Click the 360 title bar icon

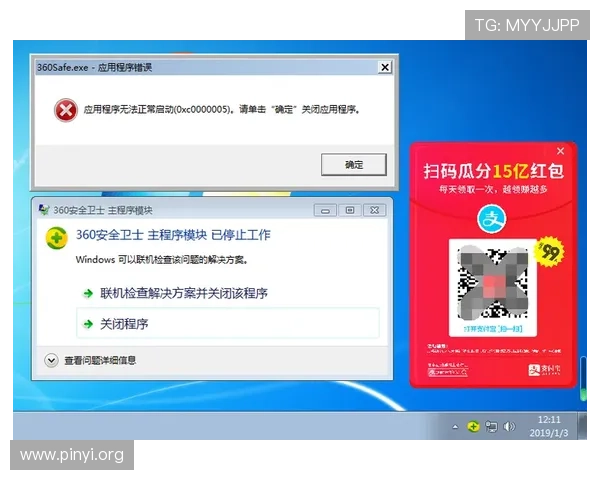click(44, 210)
